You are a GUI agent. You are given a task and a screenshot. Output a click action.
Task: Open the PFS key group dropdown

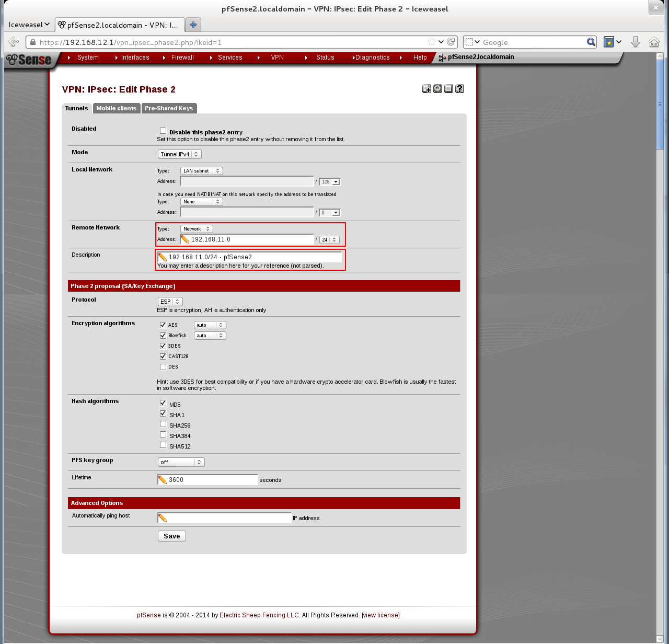tap(181, 462)
